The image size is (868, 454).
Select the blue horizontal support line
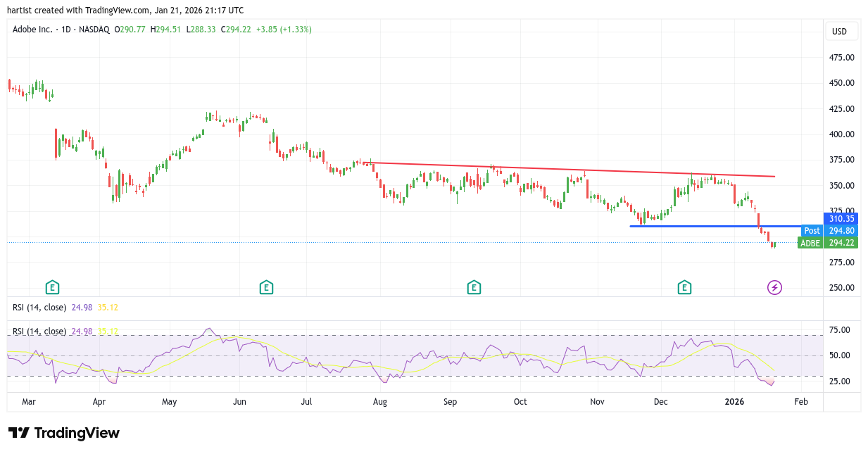[x=704, y=226]
